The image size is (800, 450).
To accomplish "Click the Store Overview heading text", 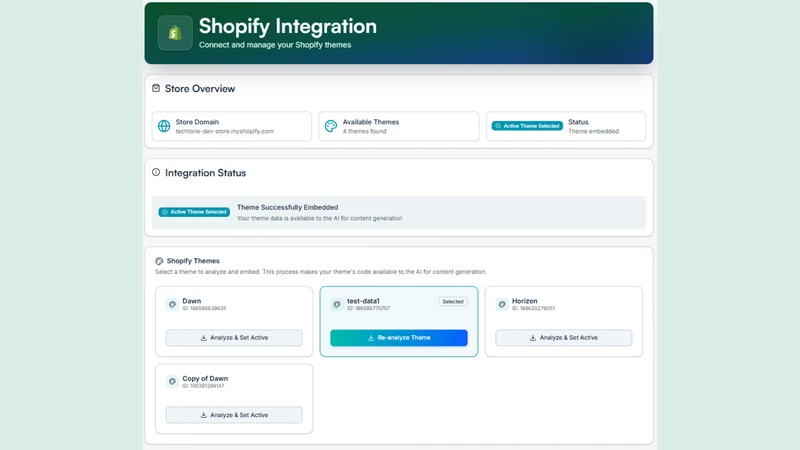I will pos(200,89).
